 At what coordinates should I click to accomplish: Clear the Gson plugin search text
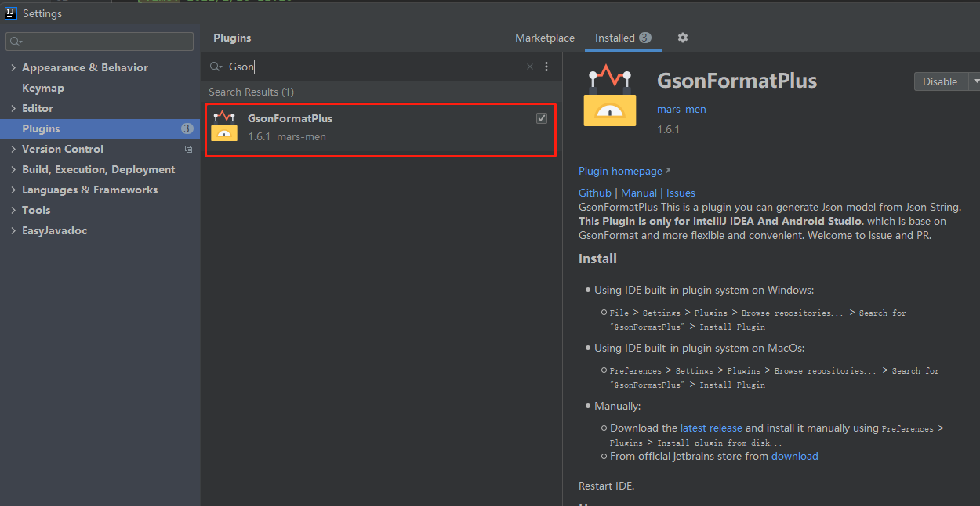click(x=530, y=67)
